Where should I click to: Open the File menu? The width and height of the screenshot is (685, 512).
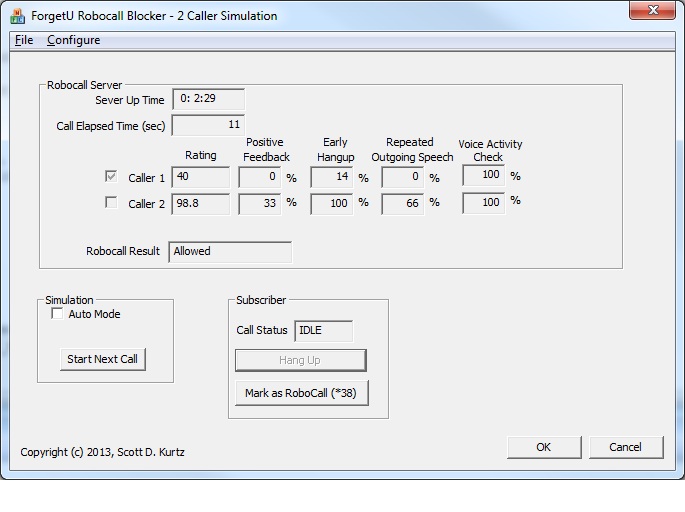click(x=24, y=40)
